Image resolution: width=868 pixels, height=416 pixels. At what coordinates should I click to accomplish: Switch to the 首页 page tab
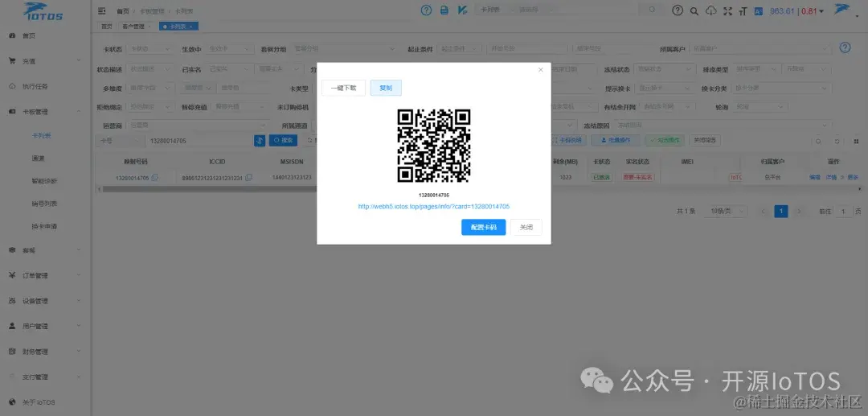pyautogui.click(x=106, y=26)
